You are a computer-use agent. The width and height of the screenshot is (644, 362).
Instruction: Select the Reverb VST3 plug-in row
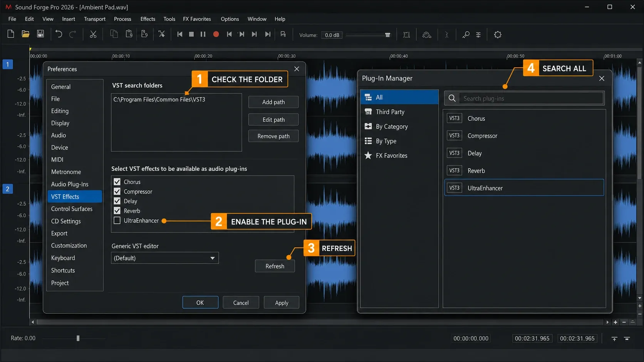coord(524,170)
